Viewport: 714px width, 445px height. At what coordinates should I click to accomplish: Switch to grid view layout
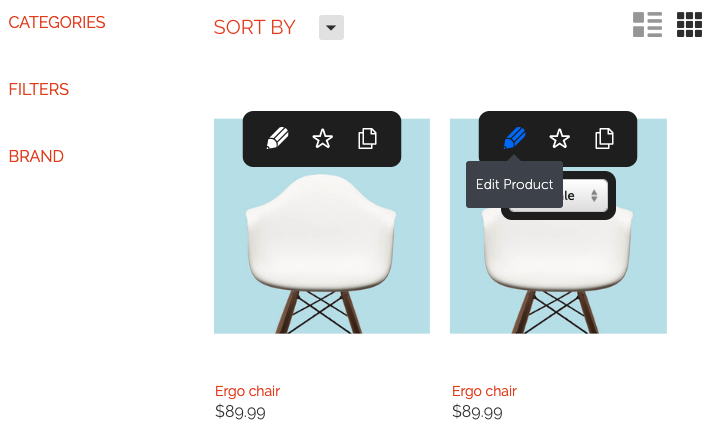coord(689,25)
